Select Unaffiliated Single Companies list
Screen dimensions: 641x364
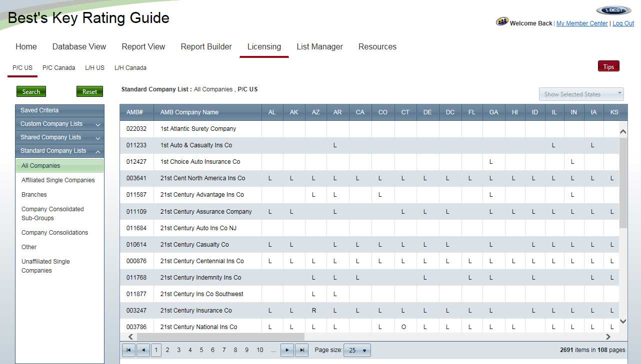click(45, 266)
